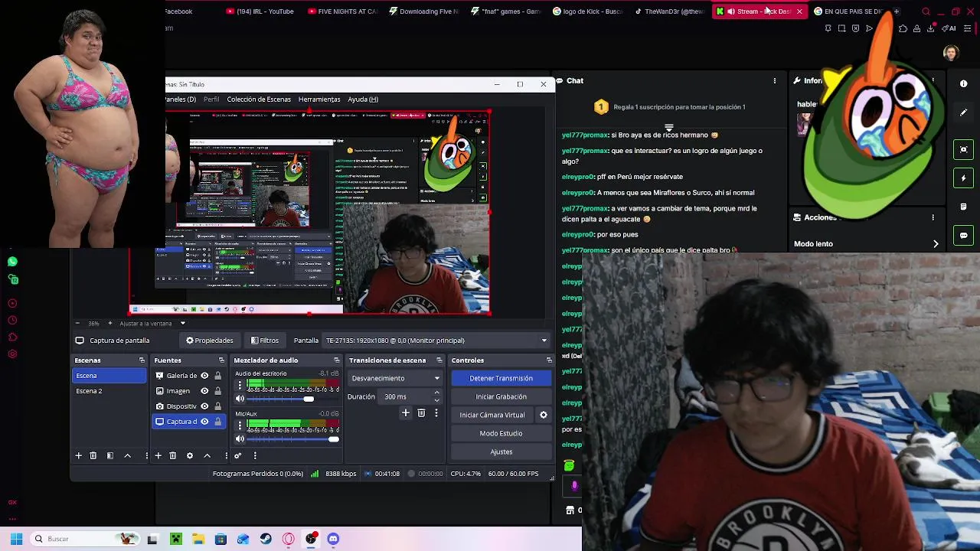The image size is (980, 551).
Task: Click Kick dashboard chat bubble icon
Action: click(x=964, y=235)
